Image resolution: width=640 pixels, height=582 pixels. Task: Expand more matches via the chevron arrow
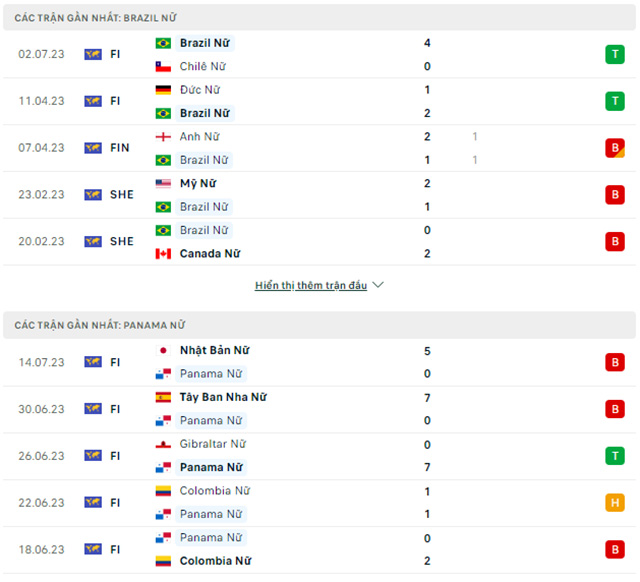pyautogui.click(x=378, y=285)
